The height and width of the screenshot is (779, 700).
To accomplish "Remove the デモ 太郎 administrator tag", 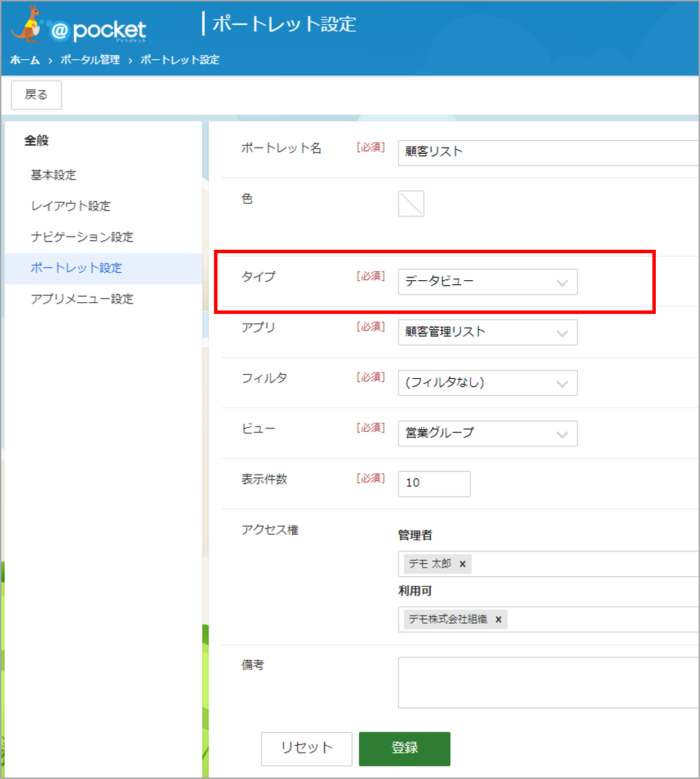I will [463, 564].
